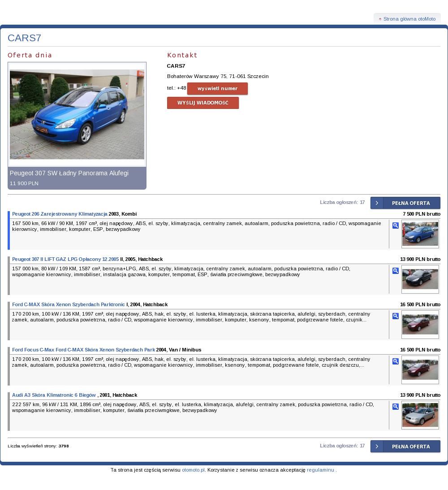
Task: Click the upper PEŁNA OFERTA button
Action: [x=405, y=203]
